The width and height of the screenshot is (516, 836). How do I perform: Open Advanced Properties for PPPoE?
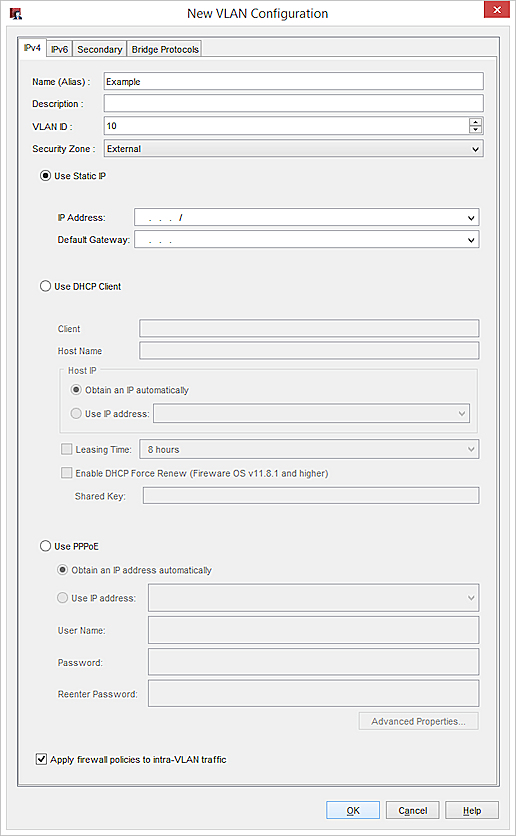click(x=418, y=721)
